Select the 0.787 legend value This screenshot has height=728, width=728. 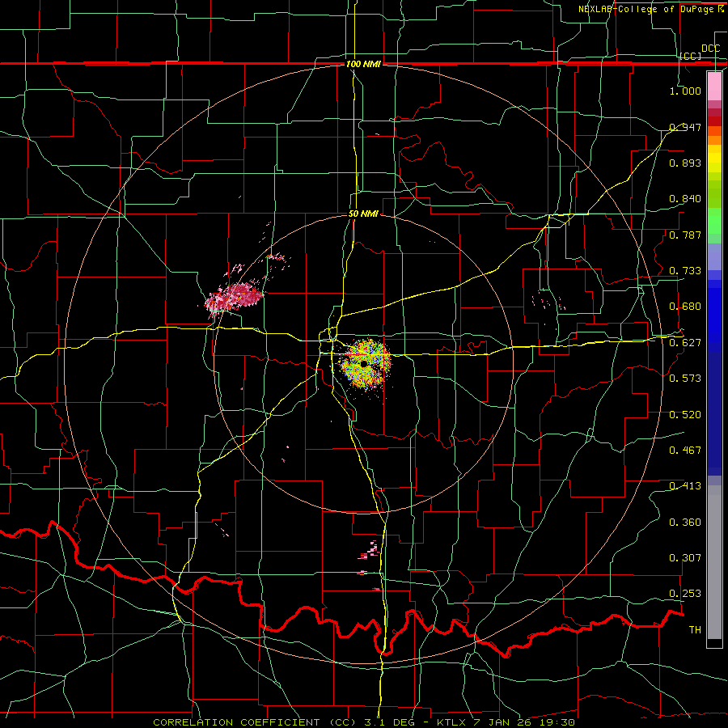coord(685,235)
